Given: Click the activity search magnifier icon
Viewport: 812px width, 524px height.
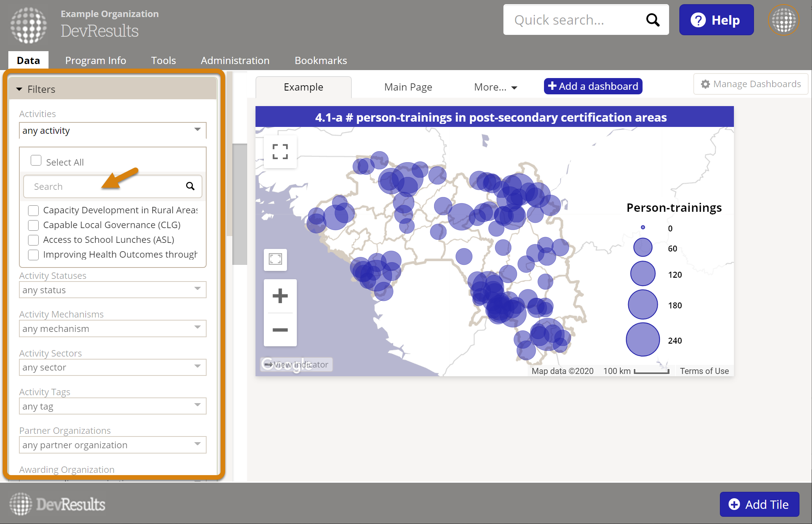Looking at the screenshot, I should (x=190, y=186).
